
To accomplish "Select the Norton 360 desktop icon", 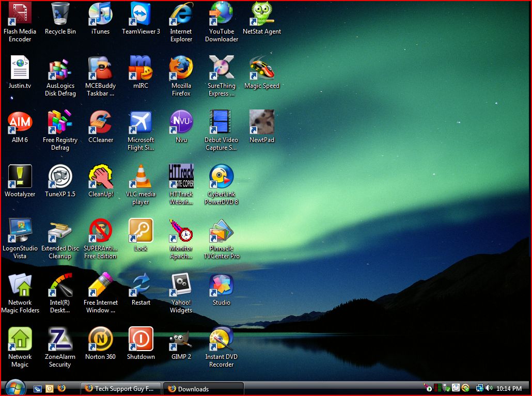I will pyautogui.click(x=100, y=339).
